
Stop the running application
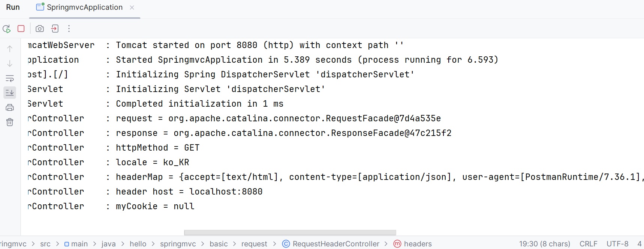coord(21,29)
